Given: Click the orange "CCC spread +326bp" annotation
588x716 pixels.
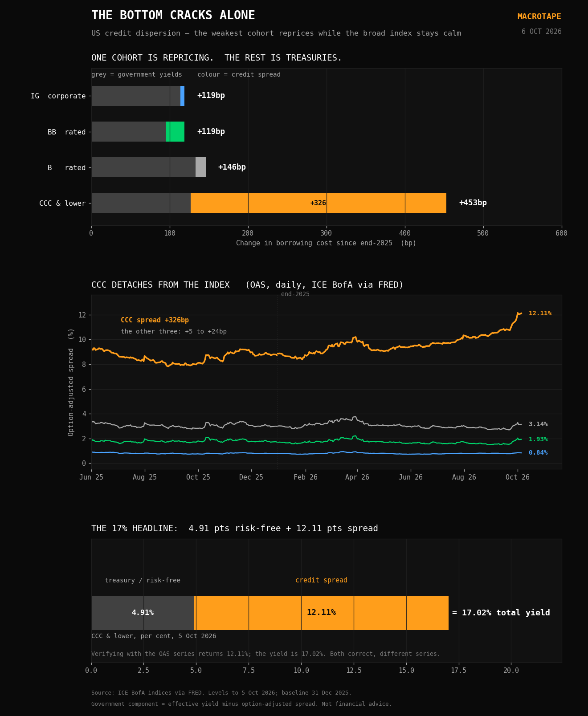Looking at the screenshot, I should [x=155, y=320].
